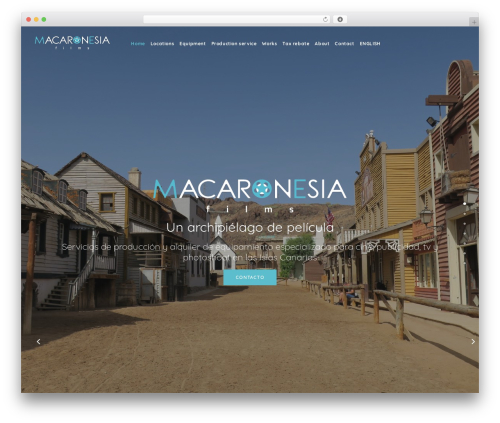The height and width of the screenshot is (423, 500).
Task: Click the CONTACTO button
Action: point(250,277)
